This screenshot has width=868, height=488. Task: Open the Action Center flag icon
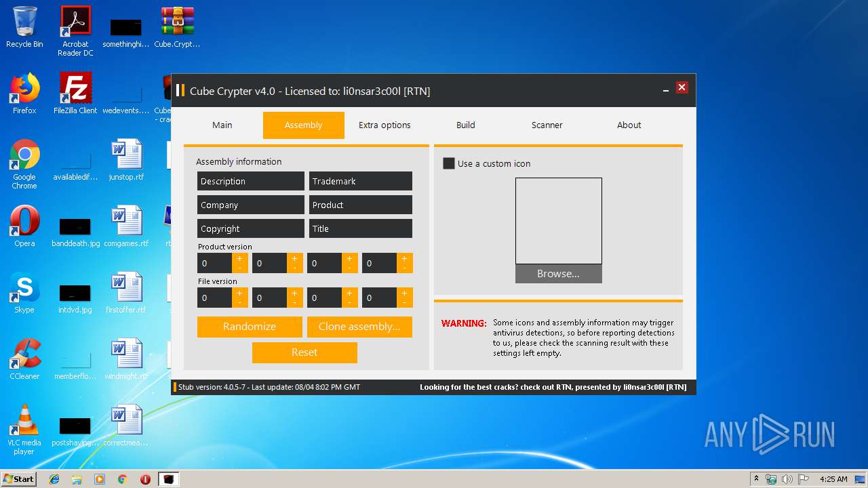pos(804,479)
